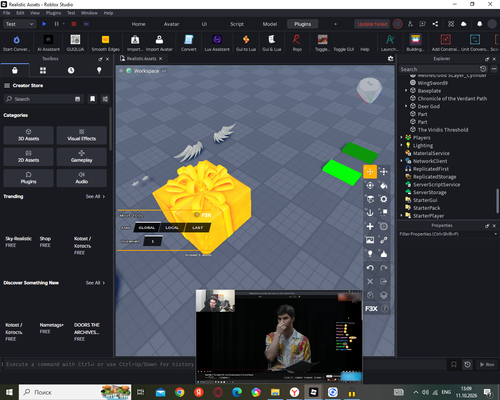The width and height of the screenshot is (500, 400).
Task: Click the viewport orientation view cube
Action: (x=369, y=90)
